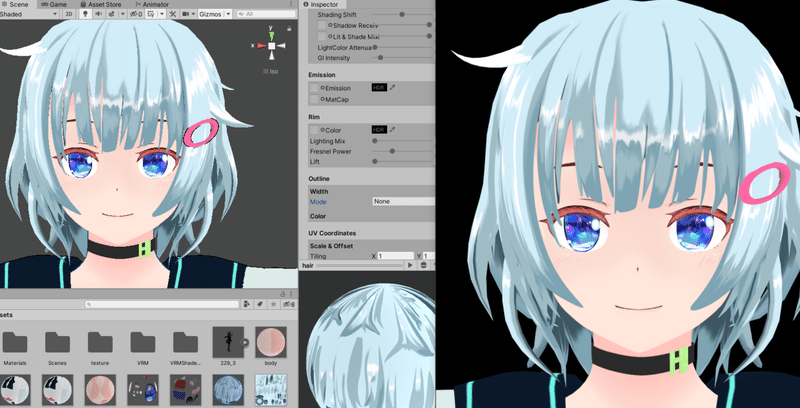This screenshot has width=800, height=408.
Task: Change preview mesh shape sphere icon
Action: tap(423, 265)
